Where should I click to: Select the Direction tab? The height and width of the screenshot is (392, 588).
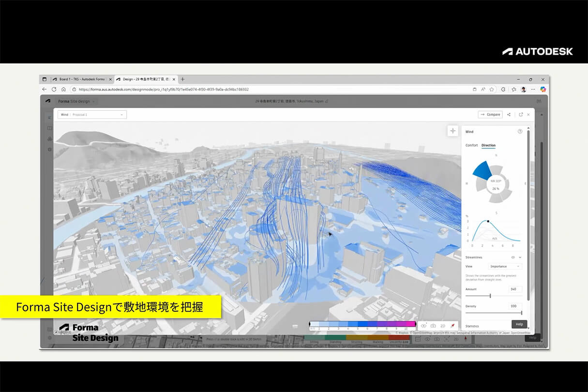488,145
